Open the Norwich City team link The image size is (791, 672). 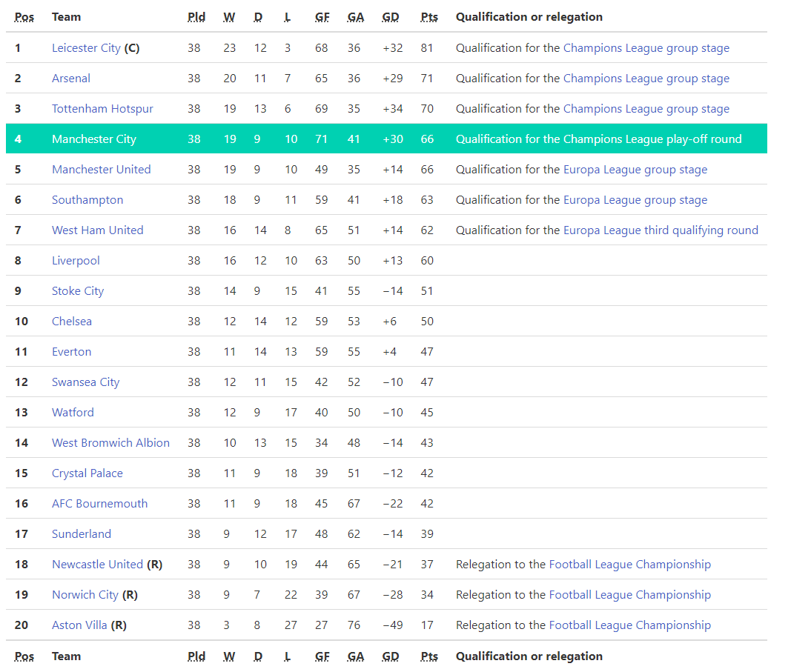[x=85, y=595]
